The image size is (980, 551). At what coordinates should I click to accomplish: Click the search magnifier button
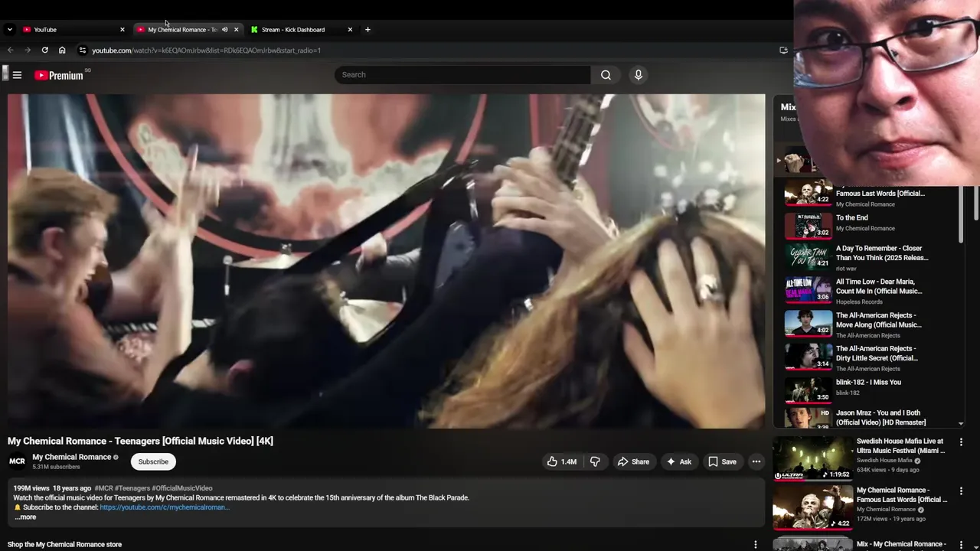(x=606, y=75)
